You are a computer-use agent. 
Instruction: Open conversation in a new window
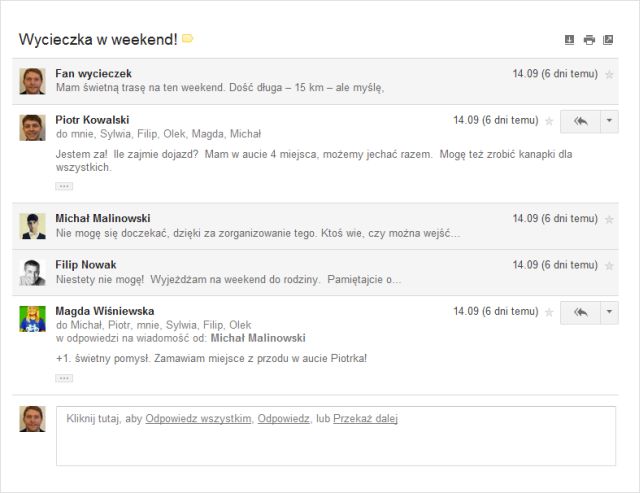(x=608, y=40)
